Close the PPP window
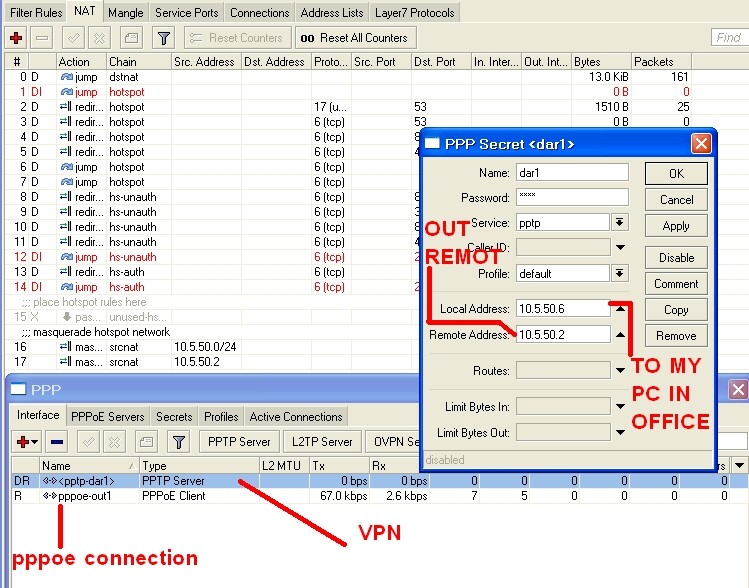This screenshot has width=749, height=588. click(738, 390)
